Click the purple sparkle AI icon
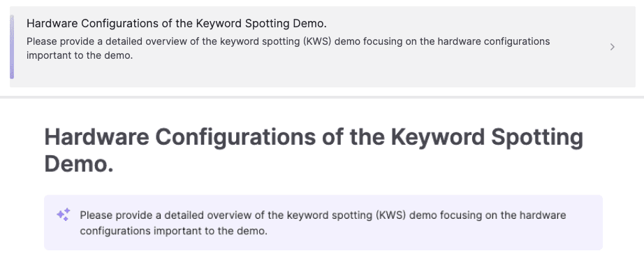 (64, 215)
